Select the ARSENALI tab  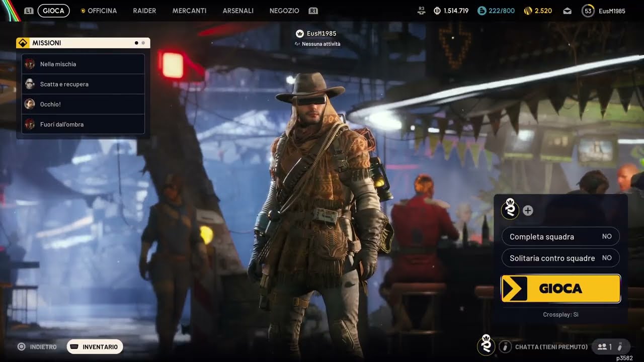238,11
